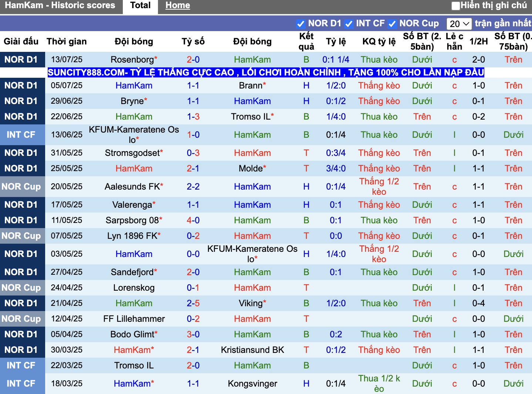The height and width of the screenshot is (394, 532).
Task: Toggle the INT CF checkbox filter
Action: [x=349, y=24]
